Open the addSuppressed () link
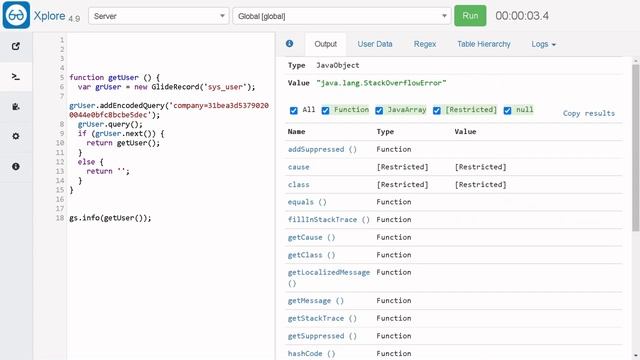Image resolution: width=640 pixels, height=360 pixels. click(322, 149)
